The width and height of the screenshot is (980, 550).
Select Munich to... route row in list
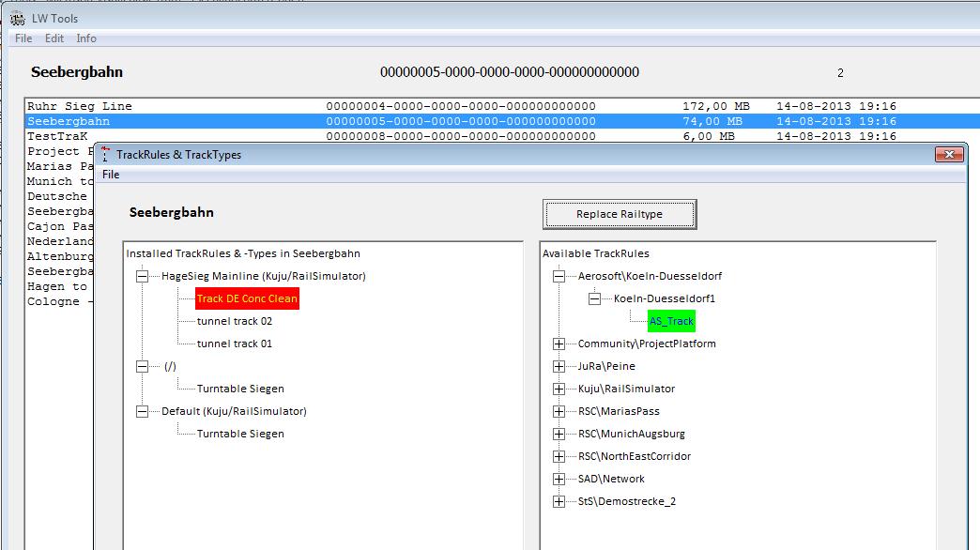tap(59, 181)
